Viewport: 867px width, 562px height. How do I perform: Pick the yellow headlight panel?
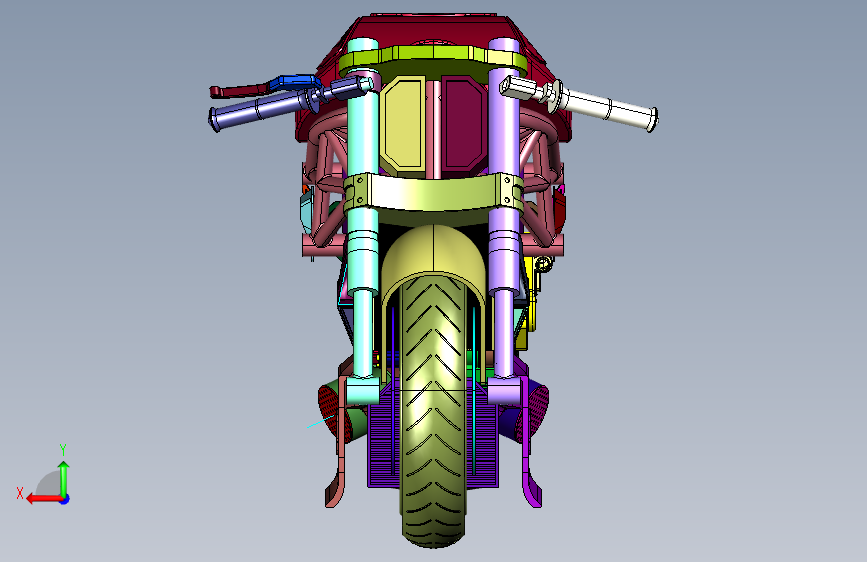click(404, 123)
